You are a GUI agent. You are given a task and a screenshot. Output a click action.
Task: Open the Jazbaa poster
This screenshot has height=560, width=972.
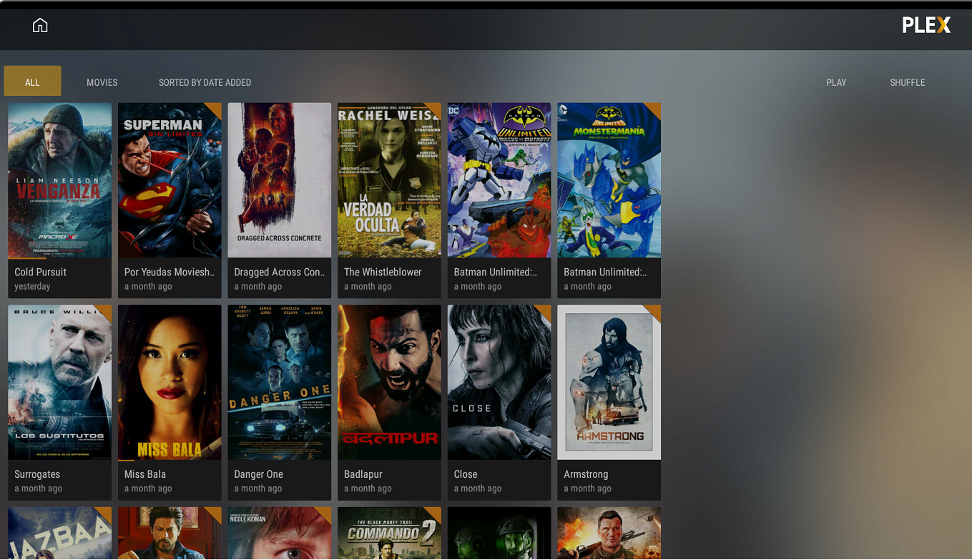(x=59, y=534)
